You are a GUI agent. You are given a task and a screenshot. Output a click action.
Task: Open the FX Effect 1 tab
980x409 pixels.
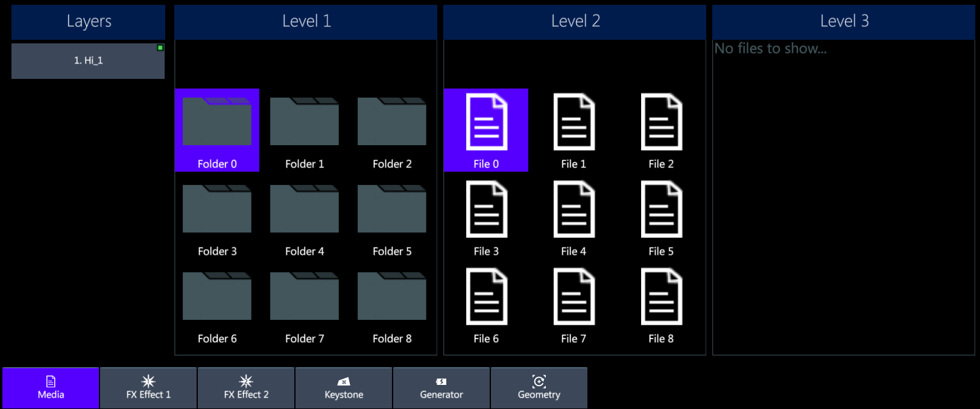pos(148,388)
